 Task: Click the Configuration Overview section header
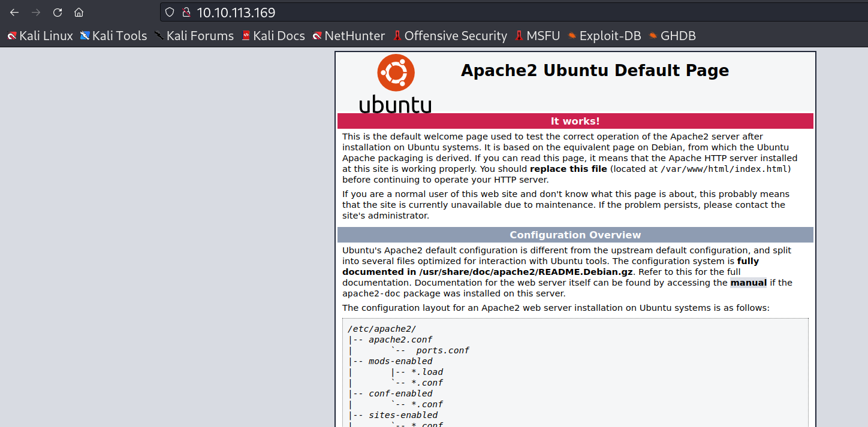click(x=575, y=235)
